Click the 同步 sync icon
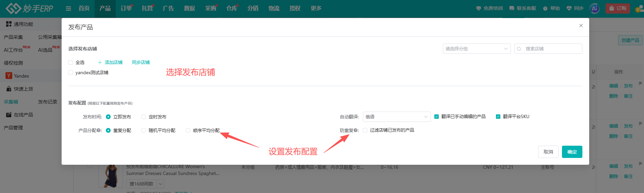Screen dimensions: 644x193 click(569, 8)
